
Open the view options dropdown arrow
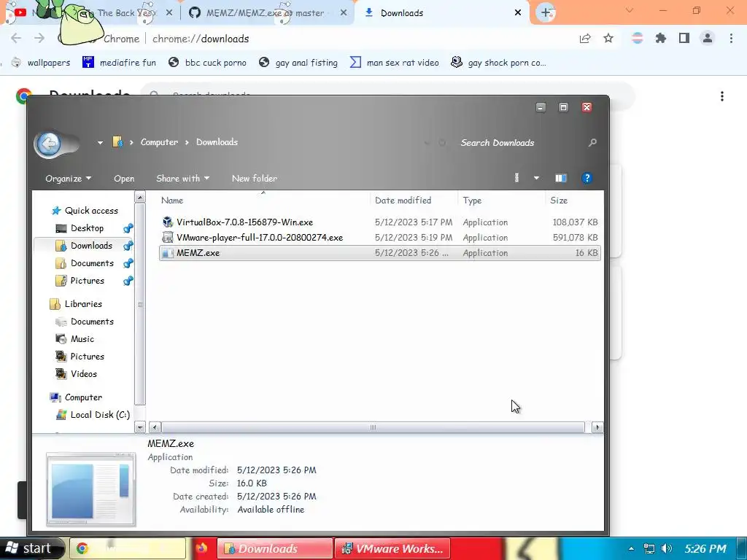[x=536, y=178]
